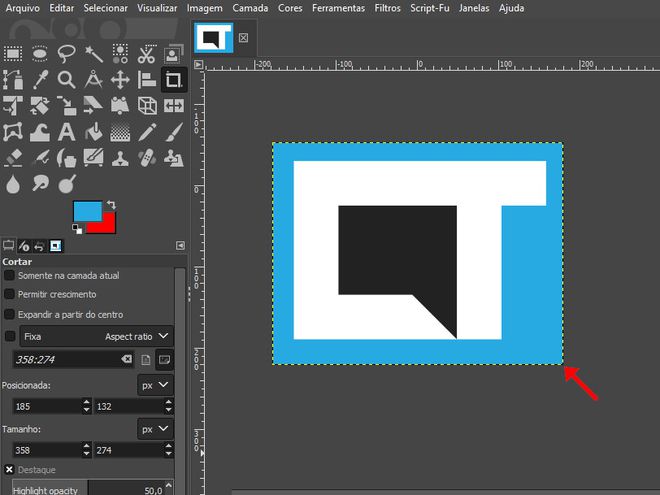Select the active Crop tool
This screenshot has height=495, width=660.
[x=173, y=80]
